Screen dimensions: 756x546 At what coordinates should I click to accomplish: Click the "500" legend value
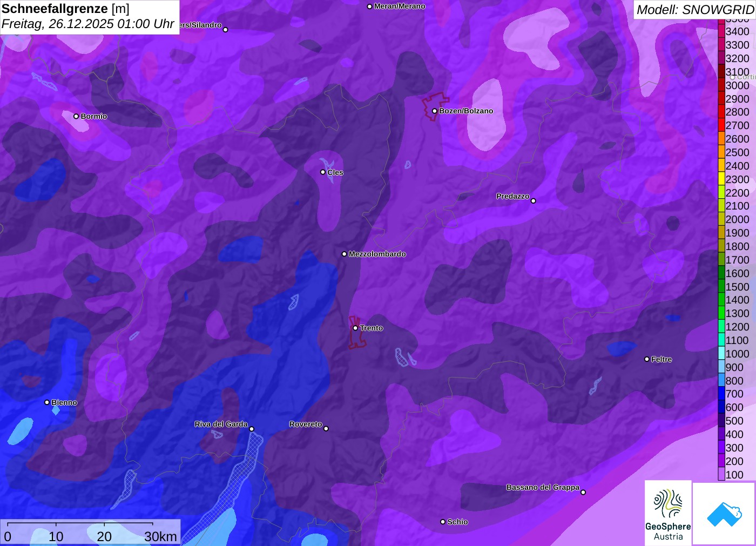(x=734, y=421)
